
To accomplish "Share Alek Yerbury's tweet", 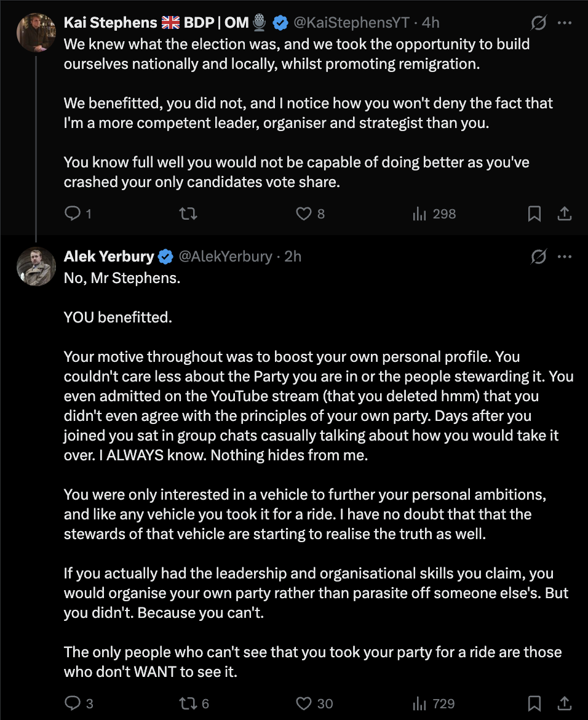I will point(564,703).
